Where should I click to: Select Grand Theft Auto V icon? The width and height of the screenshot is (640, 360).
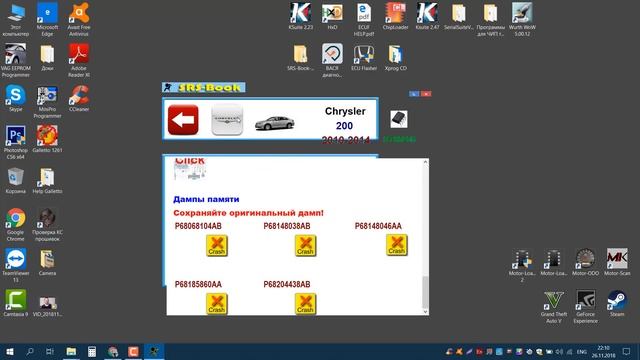554,307
